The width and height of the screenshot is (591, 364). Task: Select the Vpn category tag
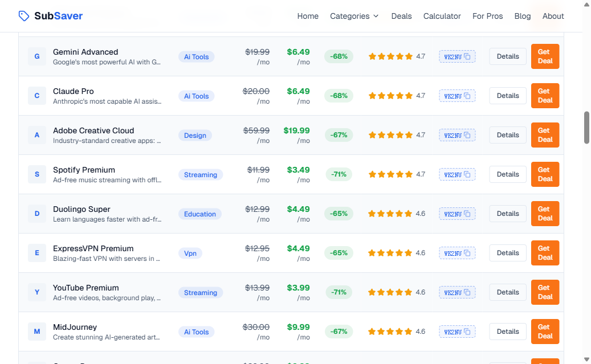pos(190,253)
